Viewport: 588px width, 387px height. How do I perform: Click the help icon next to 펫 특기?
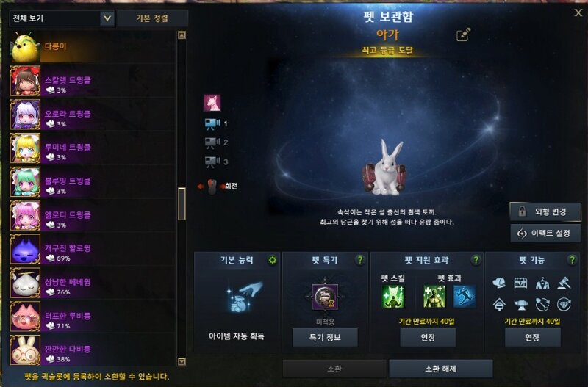pos(360,260)
